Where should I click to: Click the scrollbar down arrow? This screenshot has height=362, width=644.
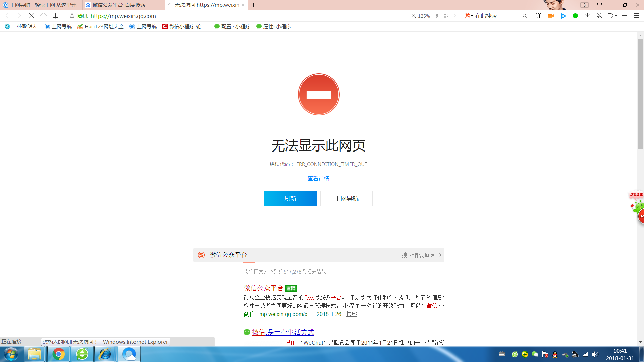click(x=640, y=342)
